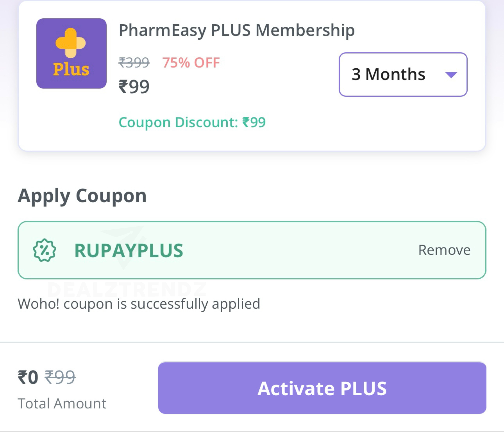
Task: Click the ₹99 membership price
Action: [134, 87]
